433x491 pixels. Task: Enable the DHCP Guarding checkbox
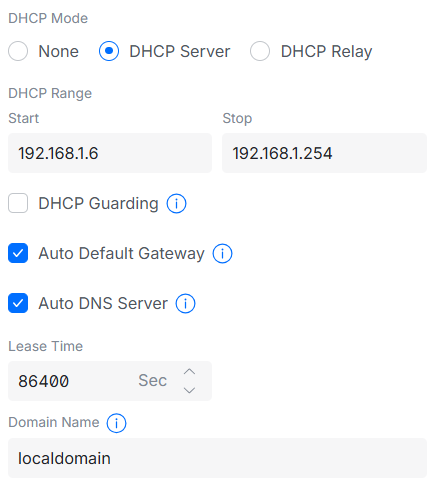(x=18, y=203)
